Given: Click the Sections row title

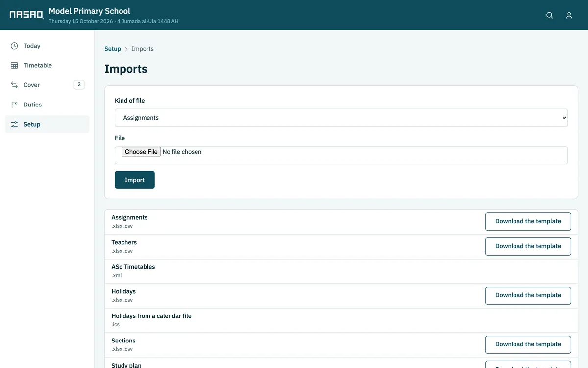Looking at the screenshot, I should pyautogui.click(x=123, y=341).
